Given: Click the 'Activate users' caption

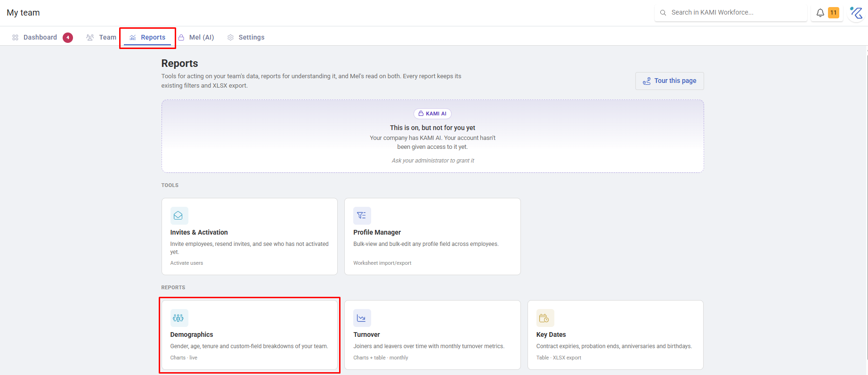Looking at the screenshot, I should coord(187,263).
